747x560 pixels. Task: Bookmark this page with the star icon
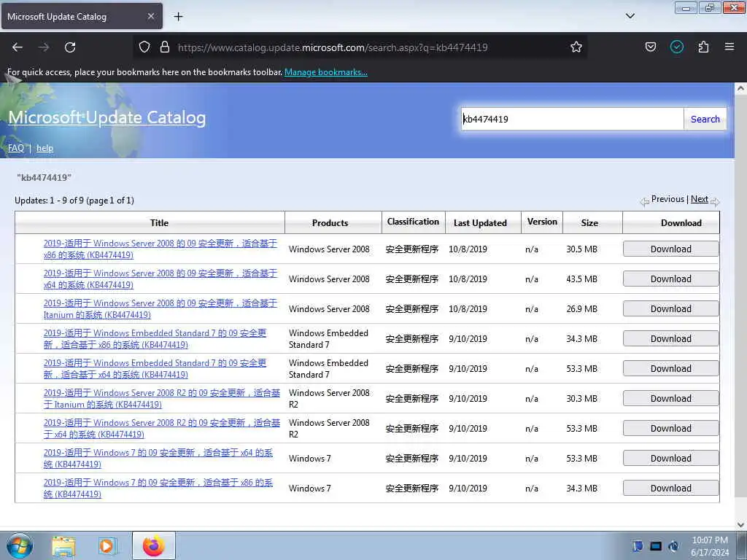point(576,47)
